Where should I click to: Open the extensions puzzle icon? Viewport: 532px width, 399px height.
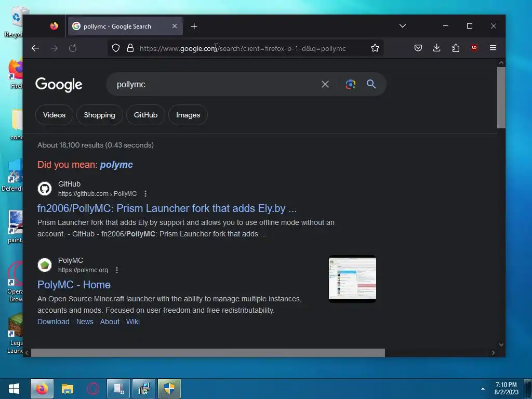[x=456, y=48]
